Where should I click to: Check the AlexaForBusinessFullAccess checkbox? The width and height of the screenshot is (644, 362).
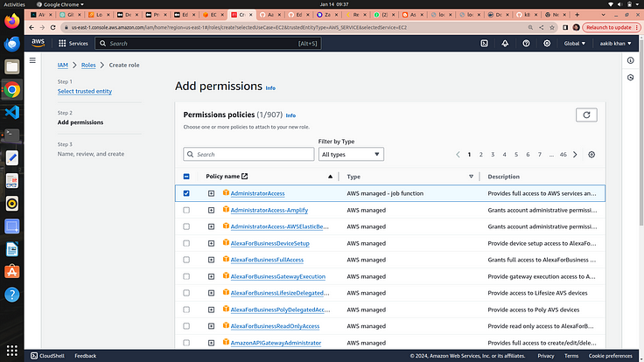click(186, 260)
